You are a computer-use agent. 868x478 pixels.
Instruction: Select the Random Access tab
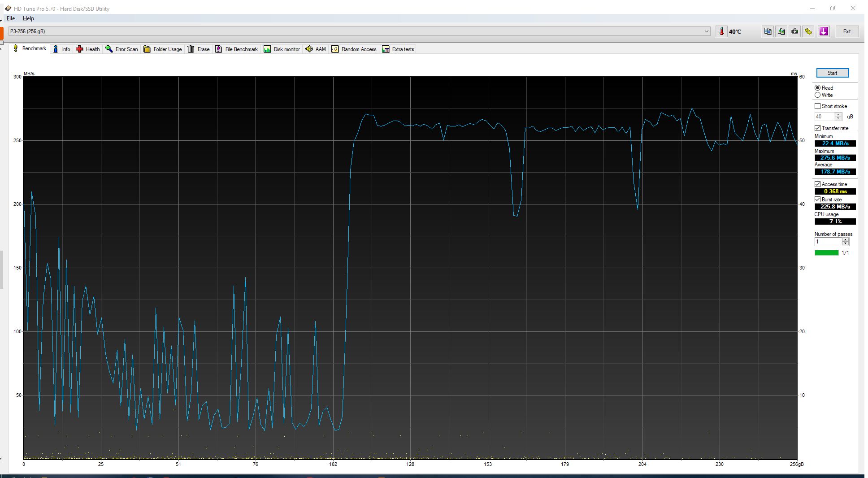(x=354, y=49)
